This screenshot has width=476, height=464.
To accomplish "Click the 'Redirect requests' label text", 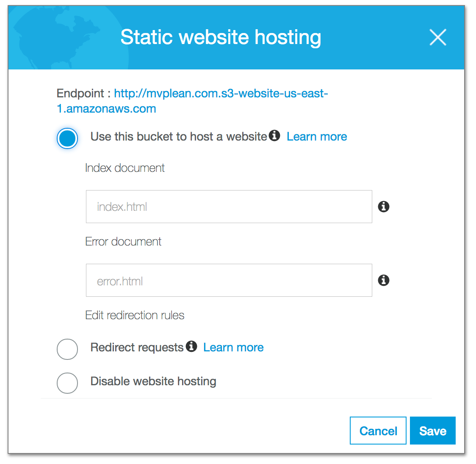I will [x=137, y=348].
